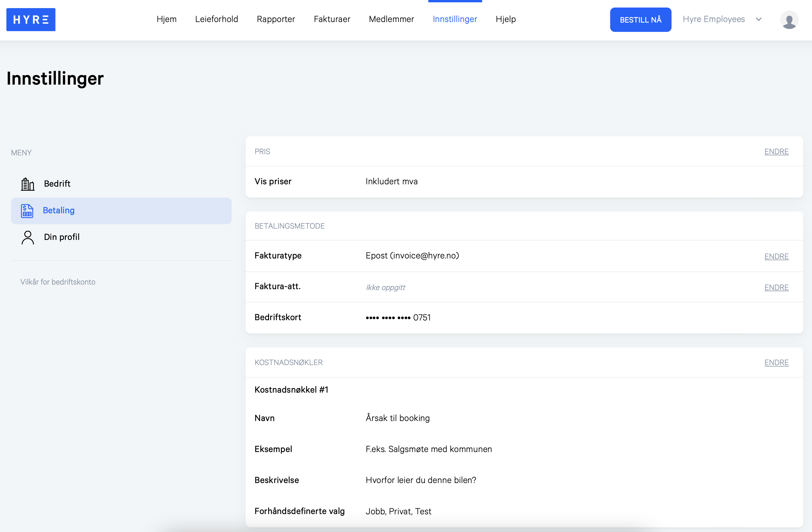The image size is (812, 532).
Task: Open the user avatar profile menu
Action: pyautogui.click(x=789, y=20)
